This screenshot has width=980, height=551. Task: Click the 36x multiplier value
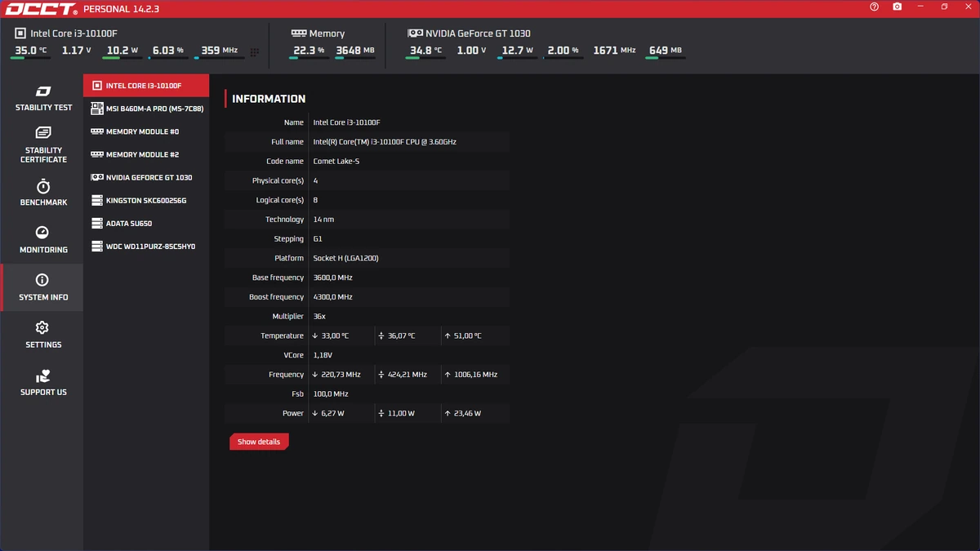[319, 317]
